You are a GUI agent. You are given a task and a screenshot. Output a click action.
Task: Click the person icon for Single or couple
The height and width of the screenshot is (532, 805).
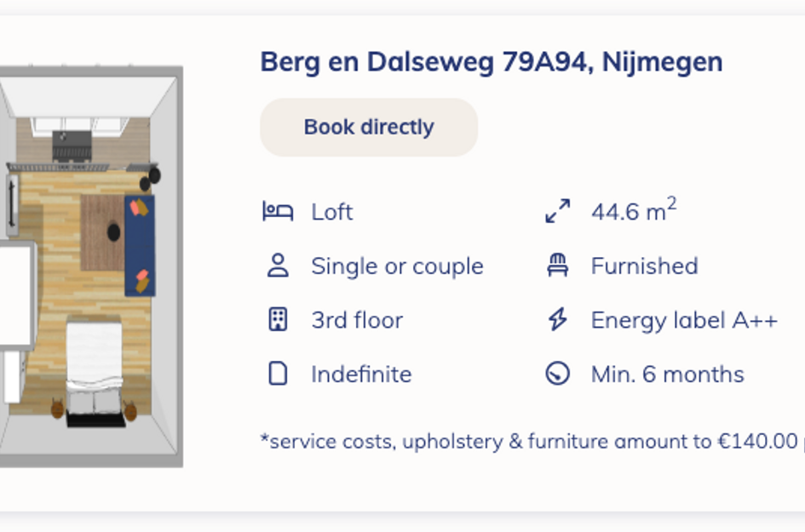pyautogui.click(x=278, y=266)
